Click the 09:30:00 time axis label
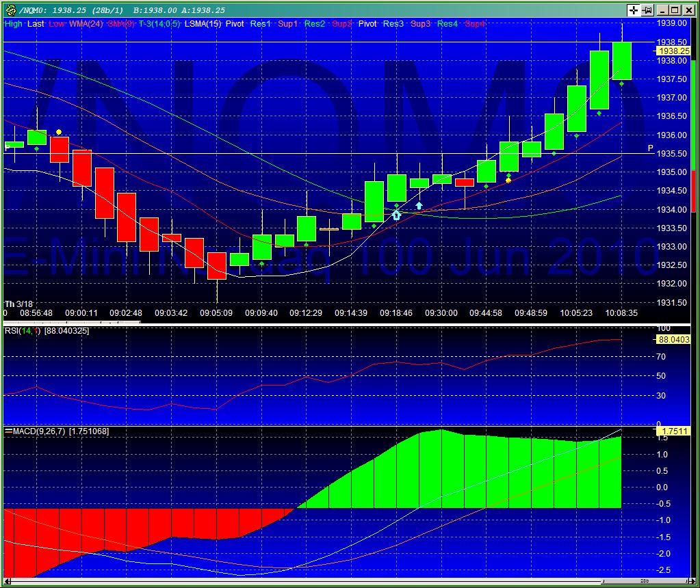This screenshot has height=588, width=700. (x=441, y=313)
